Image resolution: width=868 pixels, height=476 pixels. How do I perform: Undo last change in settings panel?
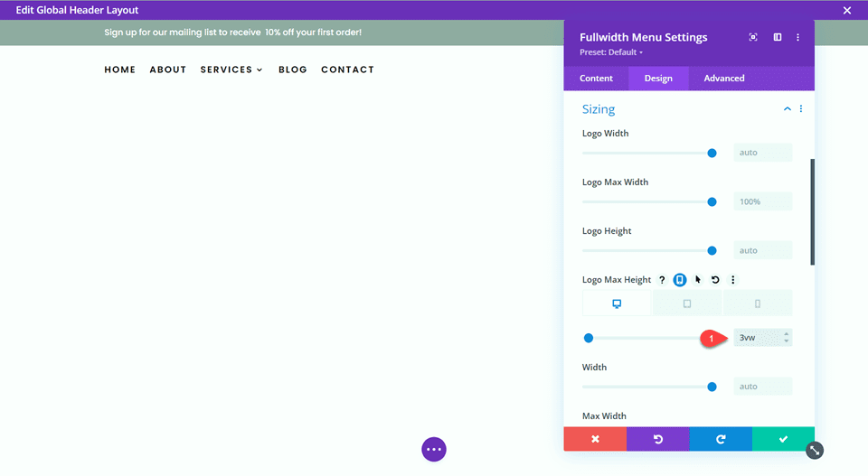click(x=657, y=439)
